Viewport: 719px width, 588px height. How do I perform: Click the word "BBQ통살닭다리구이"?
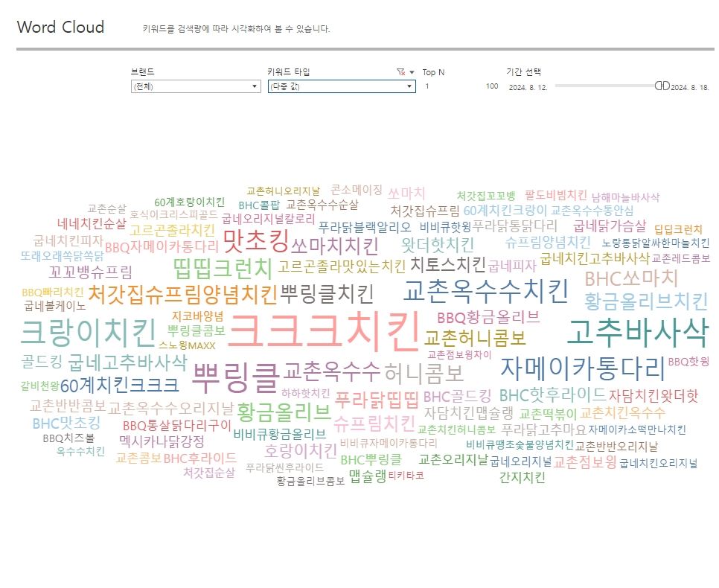pyautogui.click(x=177, y=426)
